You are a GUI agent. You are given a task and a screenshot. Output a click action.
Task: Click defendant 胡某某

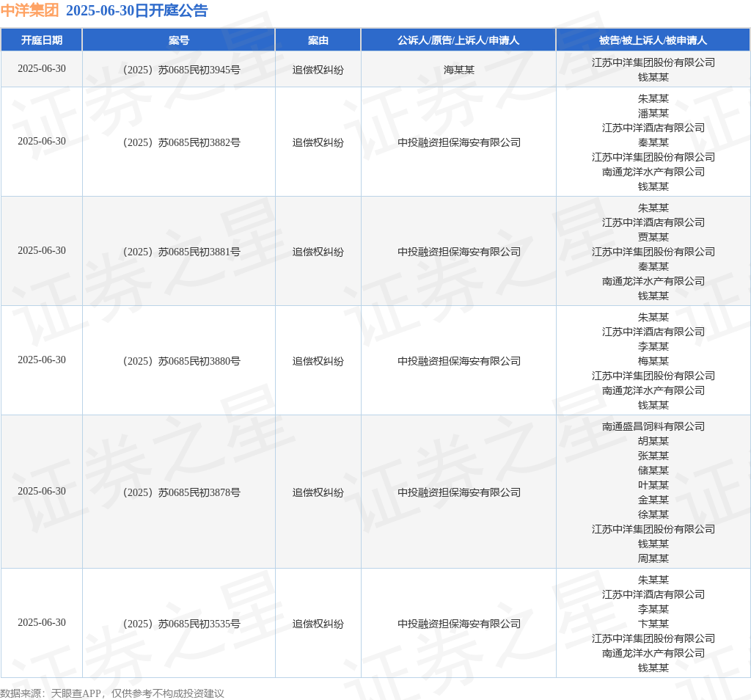[653, 441]
